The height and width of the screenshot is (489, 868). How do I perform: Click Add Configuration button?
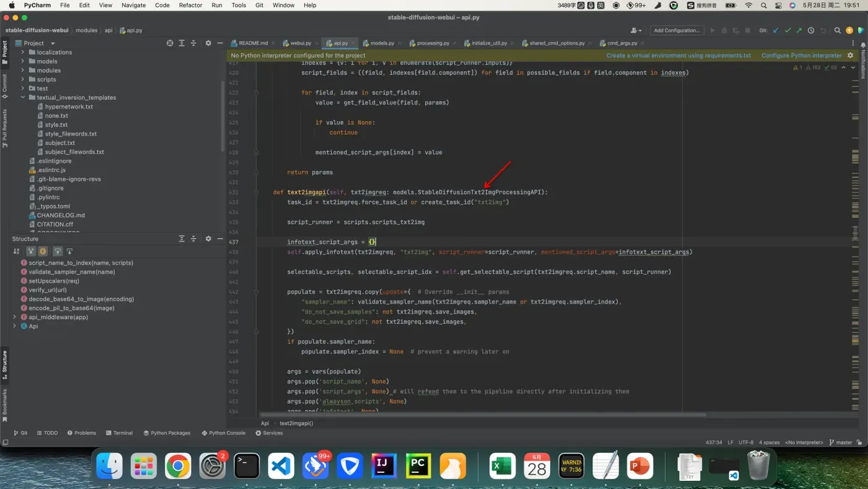click(676, 30)
